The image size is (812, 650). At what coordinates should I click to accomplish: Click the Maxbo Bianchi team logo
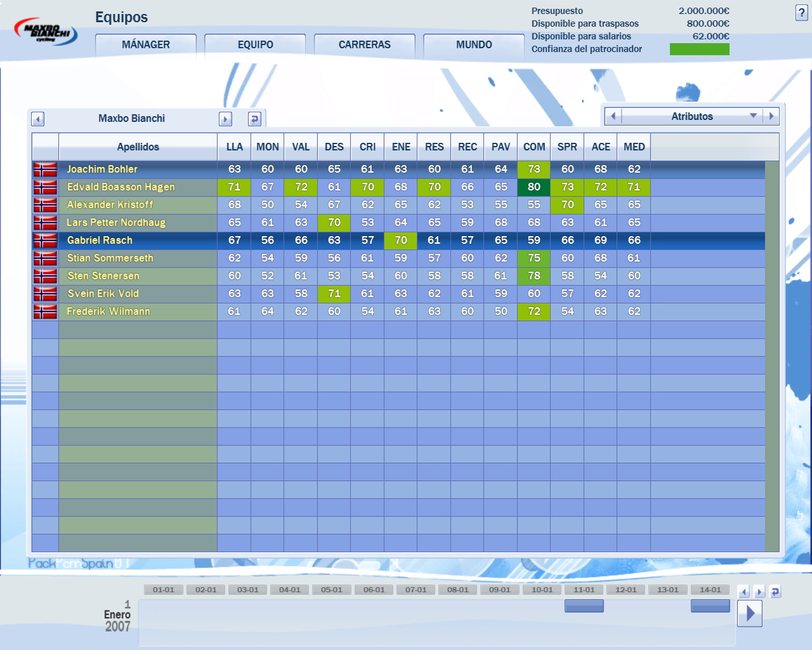(x=46, y=32)
